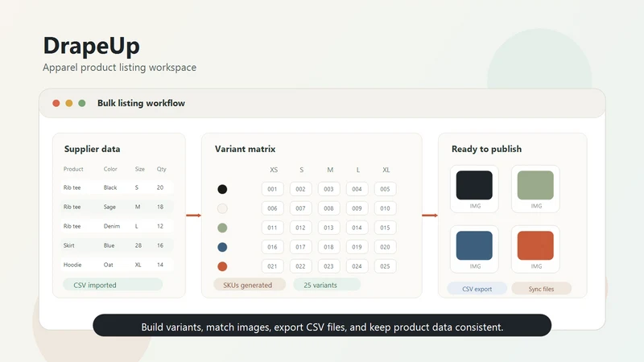Click variant cell 009
Image resolution: width=644 pixels, height=362 pixels.
tap(357, 208)
